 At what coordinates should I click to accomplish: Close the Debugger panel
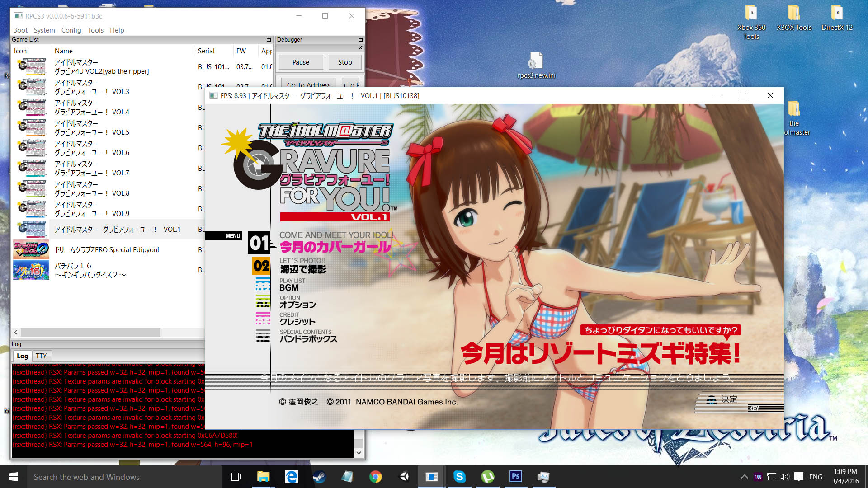(x=360, y=47)
